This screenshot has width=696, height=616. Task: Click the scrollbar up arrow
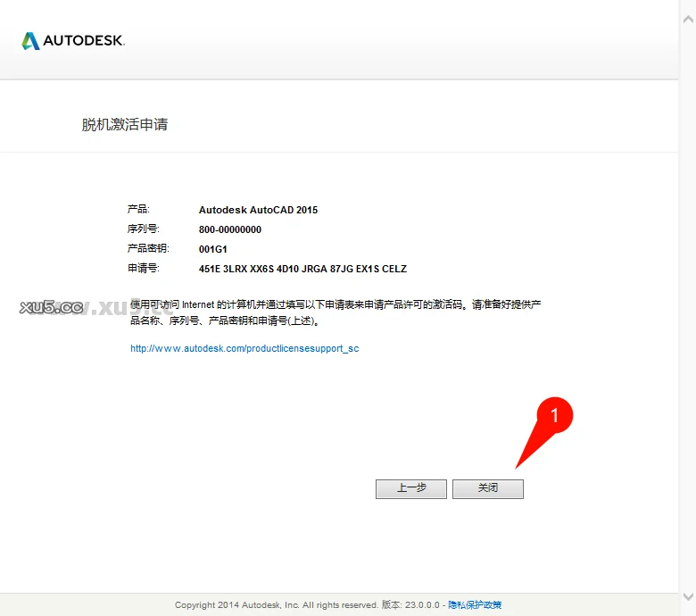point(687,7)
